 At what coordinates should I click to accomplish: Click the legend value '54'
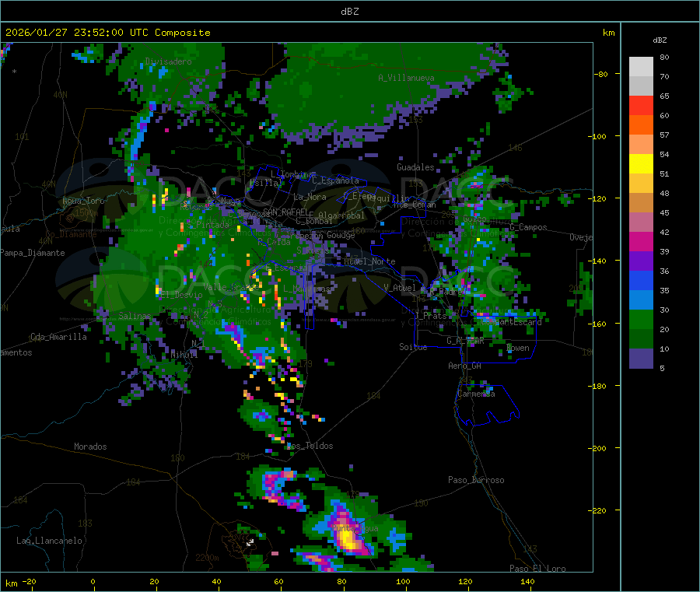pos(664,155)
